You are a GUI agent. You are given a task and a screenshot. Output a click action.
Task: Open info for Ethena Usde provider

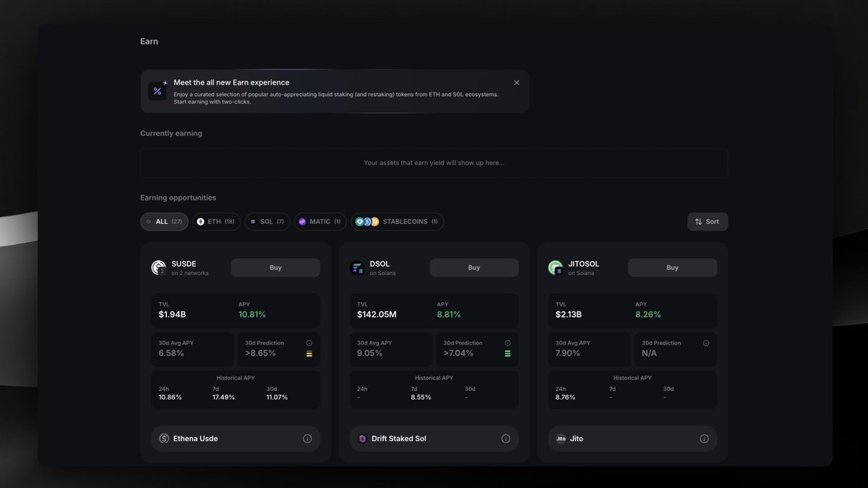pos(307,439)
